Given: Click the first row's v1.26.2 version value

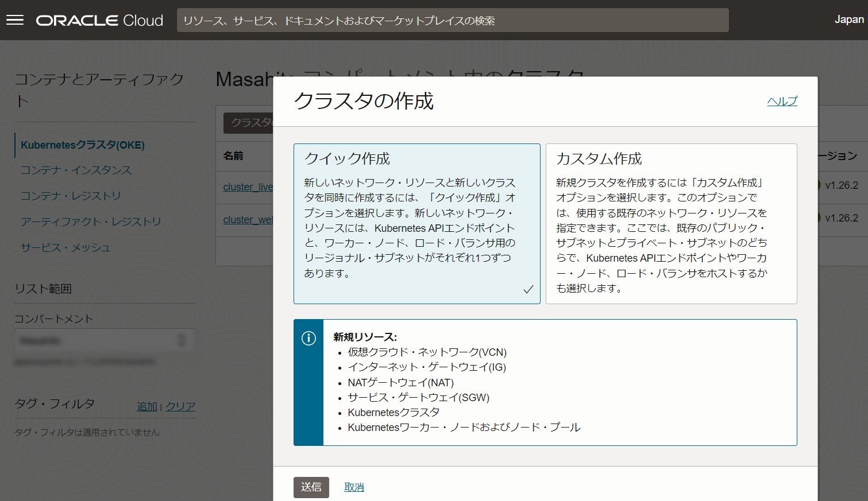Looking at the screenshot, I should tap(842, 185).
